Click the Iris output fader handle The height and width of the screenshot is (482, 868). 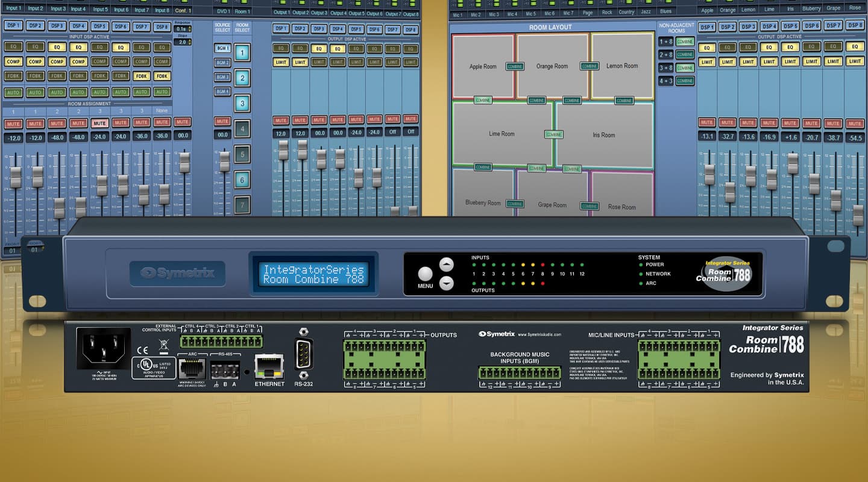[793, 163]
